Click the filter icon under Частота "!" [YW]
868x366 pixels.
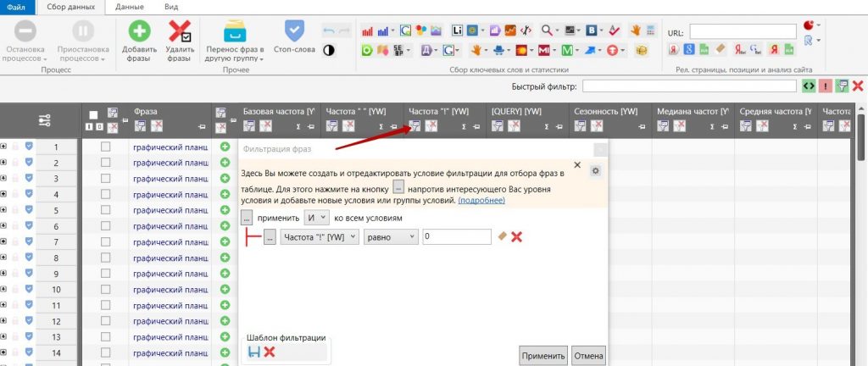pos(416,126)
